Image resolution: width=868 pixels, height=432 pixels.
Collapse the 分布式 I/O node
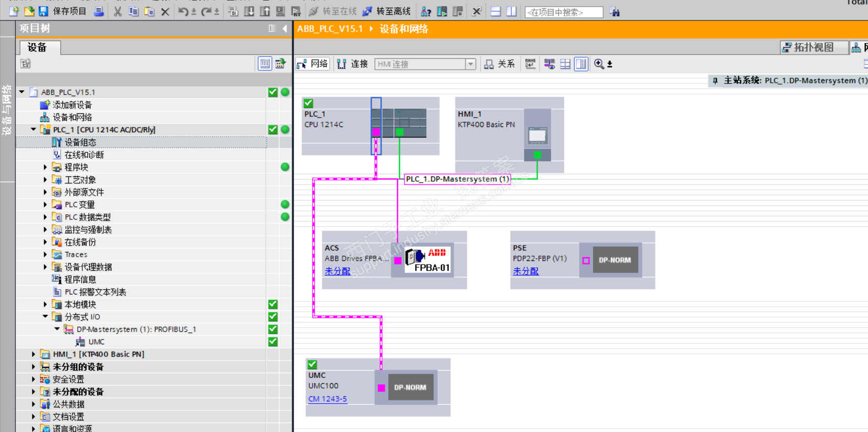pos(45,317)
